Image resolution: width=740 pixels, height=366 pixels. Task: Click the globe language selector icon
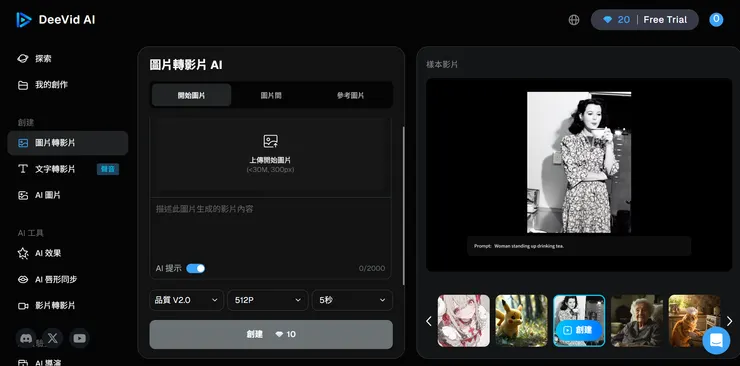[574, 20]
